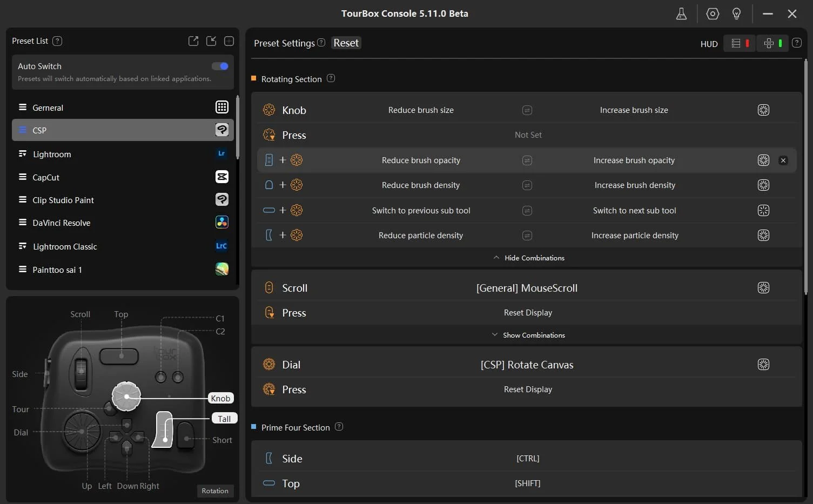This screenshot has height=504, width=813.
Task: Set the Knob Press 'Not Set' action
Action: pyautogui.click(x=528, y=135)
